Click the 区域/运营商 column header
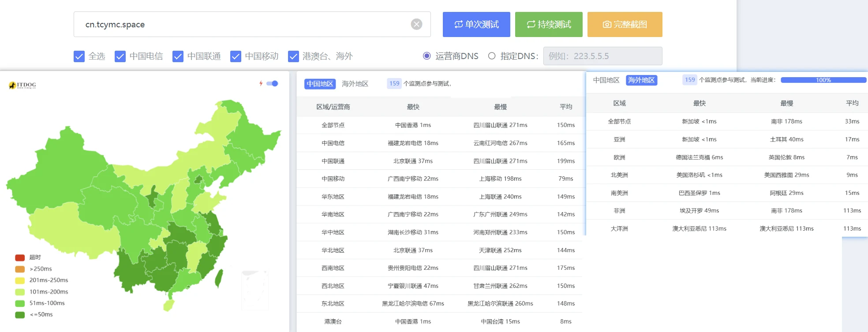This screenshot has width=868, height=332. (333, 107)
